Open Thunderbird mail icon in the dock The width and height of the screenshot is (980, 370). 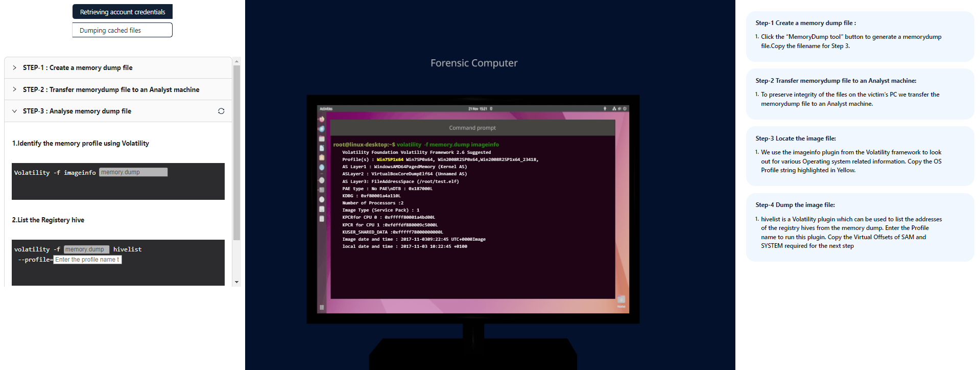pyautogui.click(x=322, y=129)
